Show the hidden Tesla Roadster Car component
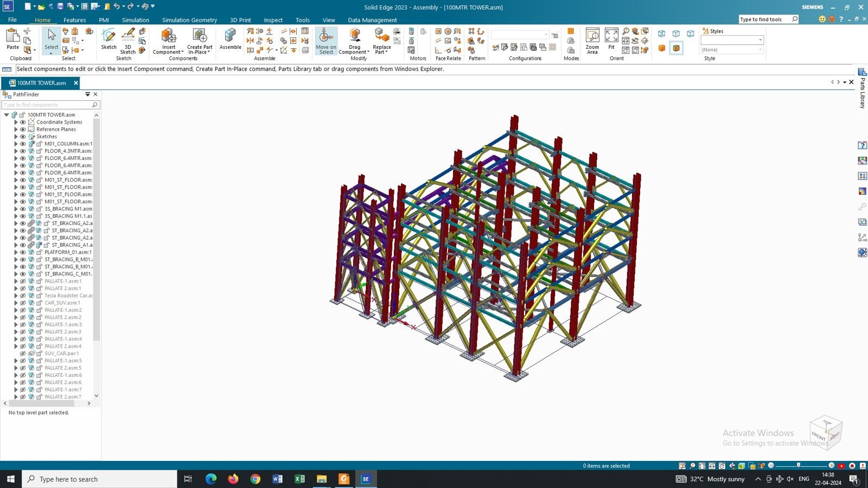Screen dimensions: 868x488 [x=23, y=296]
